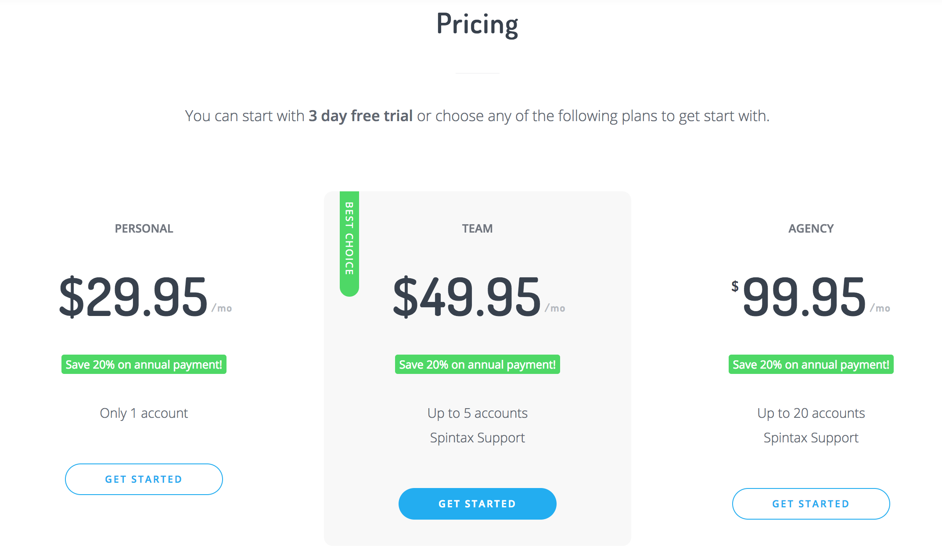The image size is (942, 560).
Task: Click the bold '3 day free trial' text
Action: pyautogui.click(x=360, y=116)
